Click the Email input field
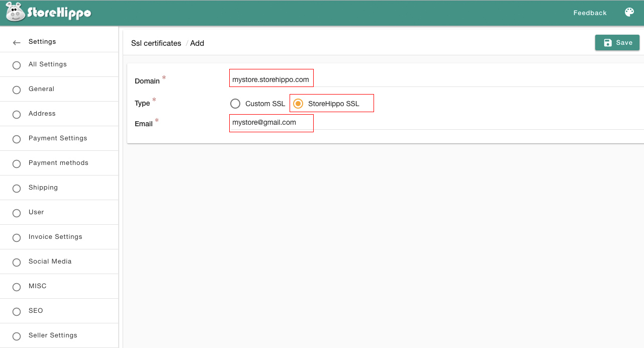This screenshot has width=644, height=348. [435, 122]
